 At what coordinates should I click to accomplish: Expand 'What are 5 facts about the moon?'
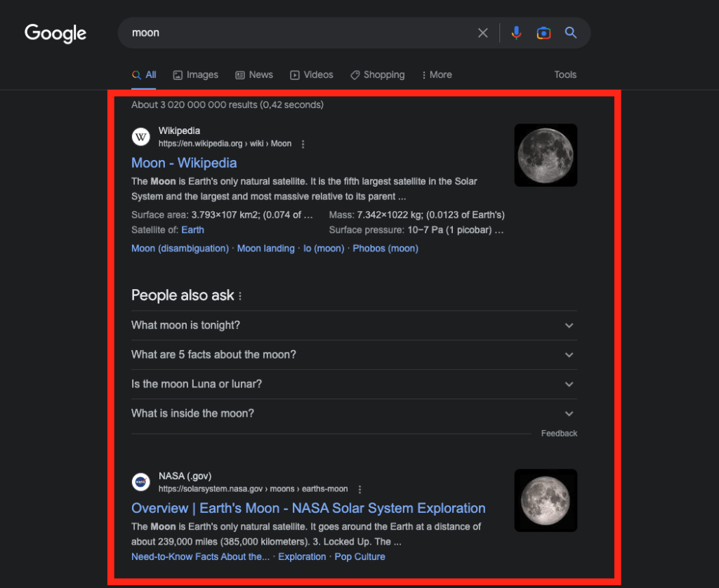click(x=354, y=355)
